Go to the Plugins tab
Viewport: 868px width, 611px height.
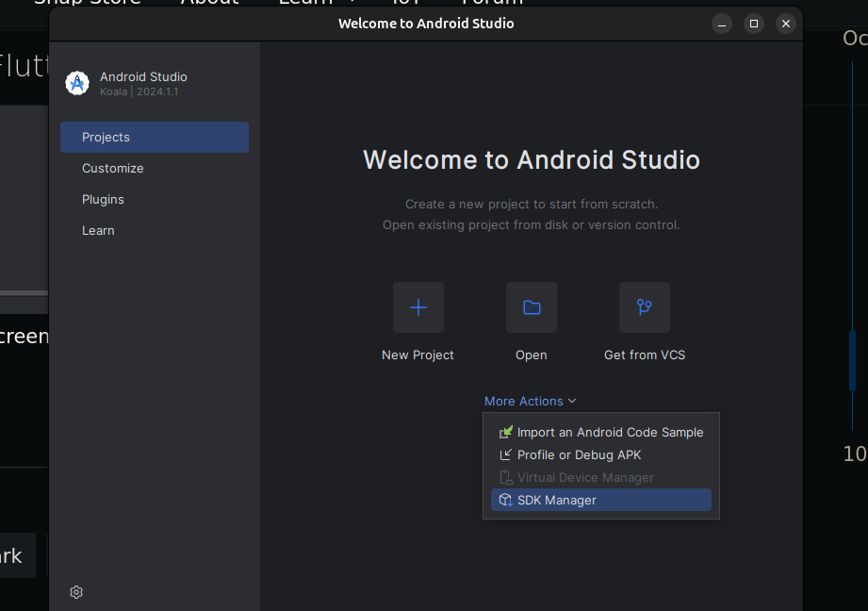(103, 199)
